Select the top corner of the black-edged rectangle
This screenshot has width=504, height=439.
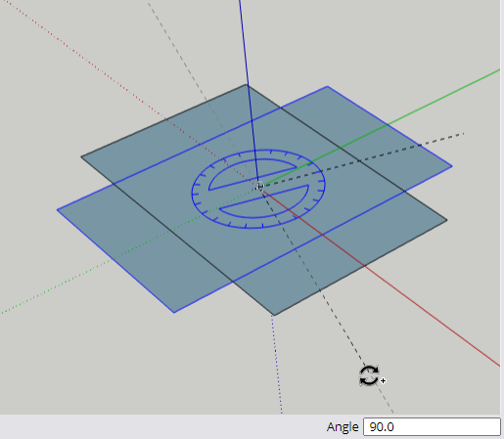[x=247, y=85]
